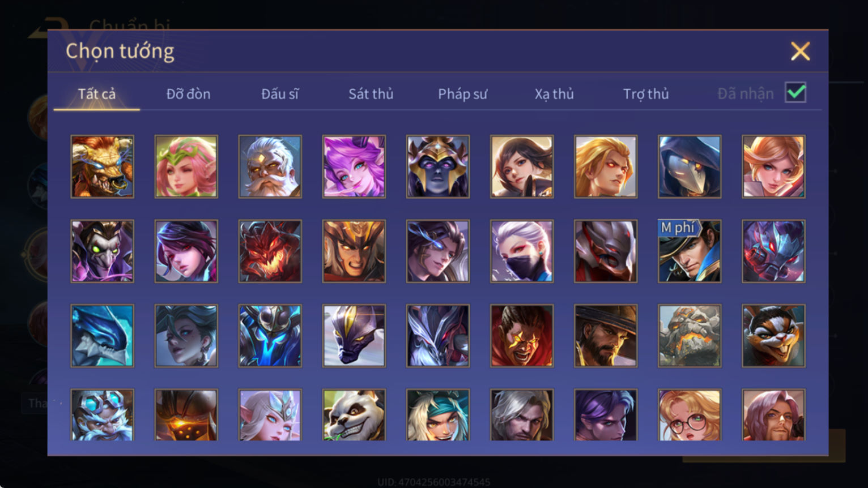Choose the masked white-haired ninja hero
The height and width of the screenshot is (488, 868).
pos(522,251)
